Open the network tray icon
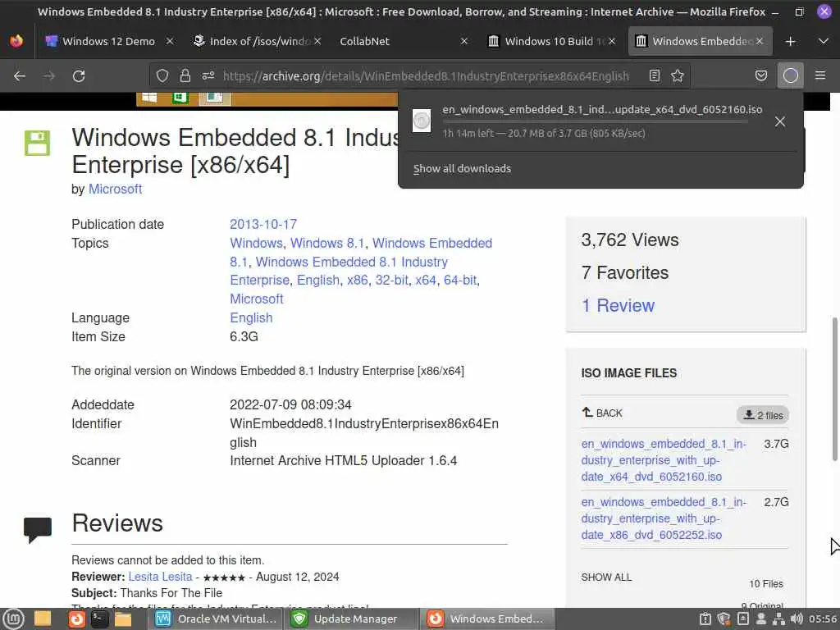Screen dimensions: 840x630 pyautogui.click(x=779, y=619)
